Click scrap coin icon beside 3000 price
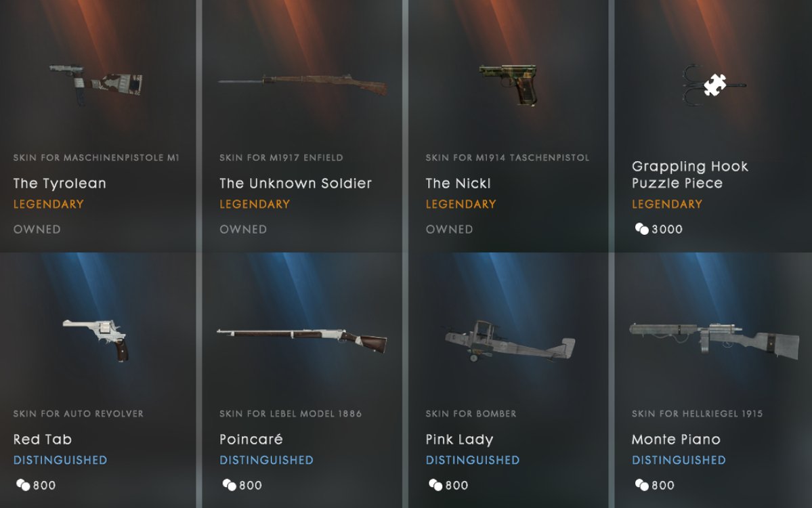 point(641,228)
